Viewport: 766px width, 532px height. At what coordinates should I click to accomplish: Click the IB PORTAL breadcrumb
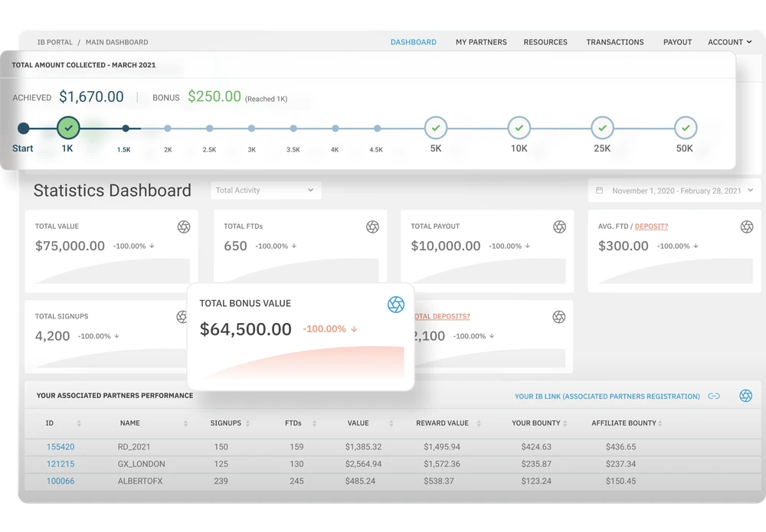coord(54,42)
